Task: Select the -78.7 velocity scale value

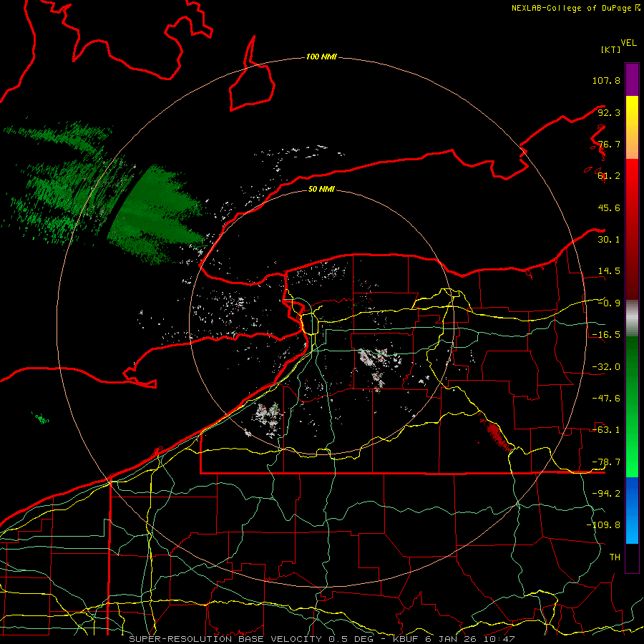Action: [606, 462]
